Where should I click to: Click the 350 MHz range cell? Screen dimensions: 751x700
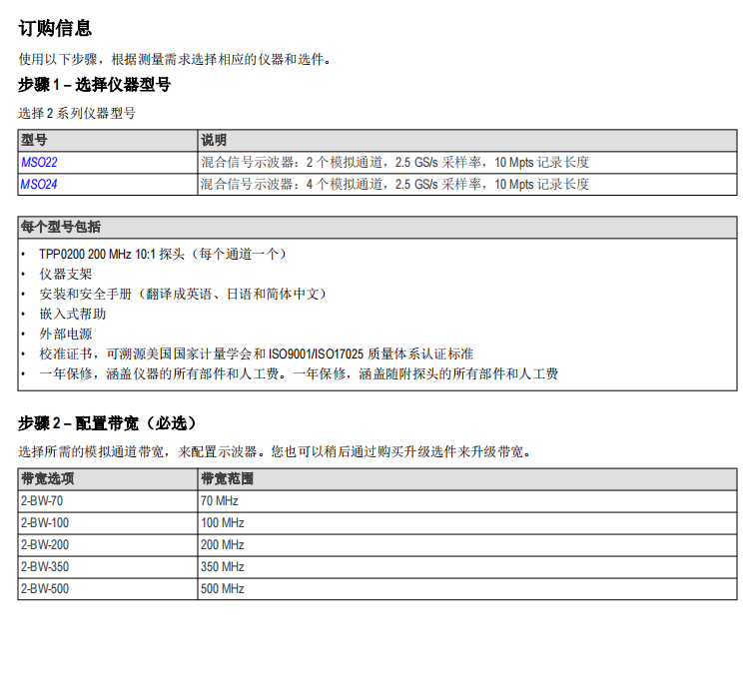point(467,567)
